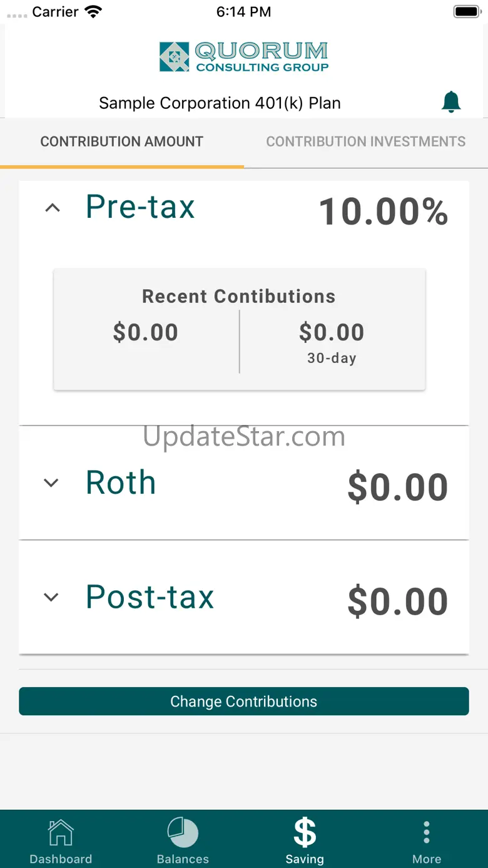Select the Post-tax heading label

point(150,596)
